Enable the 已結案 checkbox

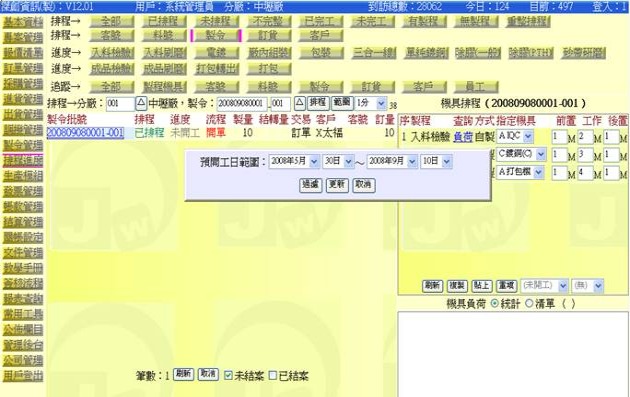[273, 375]
